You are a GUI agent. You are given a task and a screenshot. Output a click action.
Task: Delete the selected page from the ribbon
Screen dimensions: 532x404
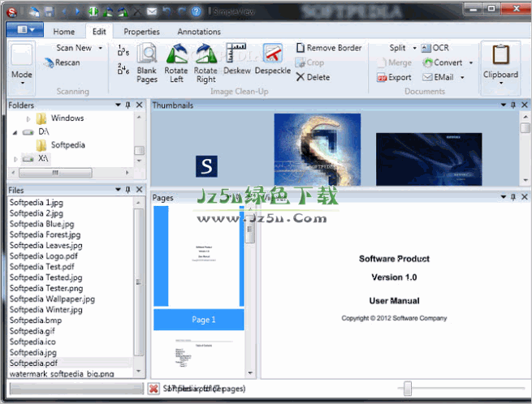click(x=313, y=77)
